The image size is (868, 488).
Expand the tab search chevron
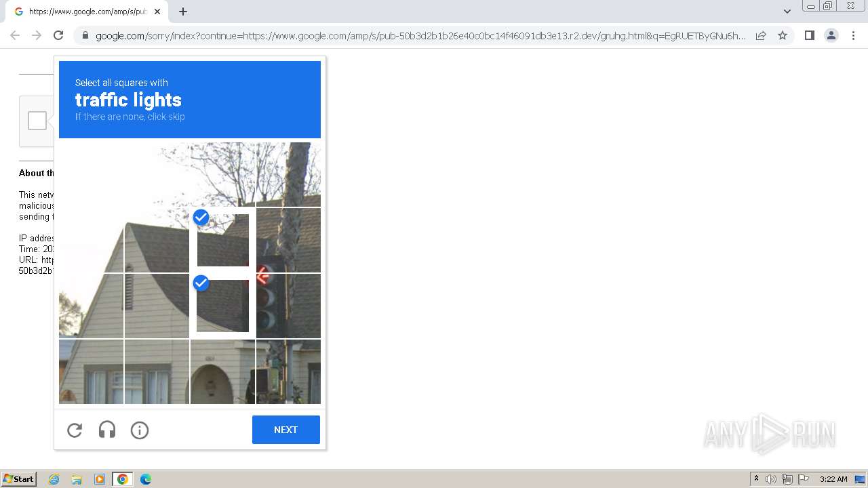[787, 12]
